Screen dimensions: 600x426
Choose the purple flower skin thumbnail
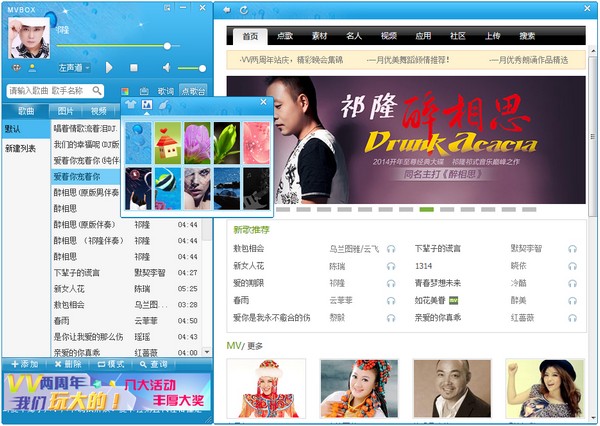(x=197, y=143)
